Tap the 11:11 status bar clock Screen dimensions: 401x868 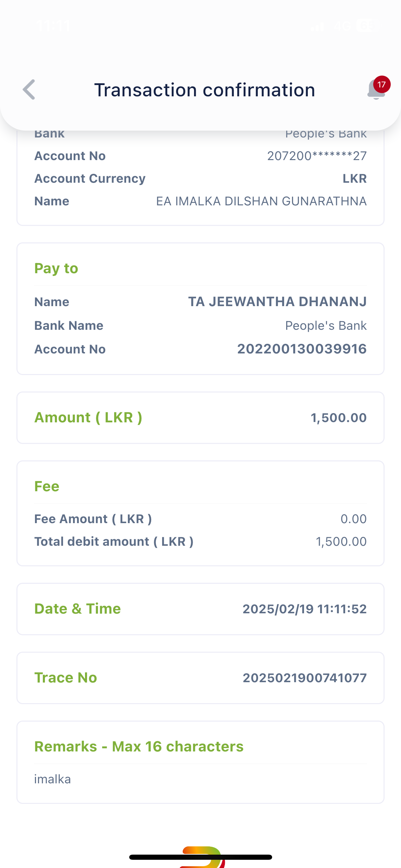pyautogui.click(x=53, y=26)
